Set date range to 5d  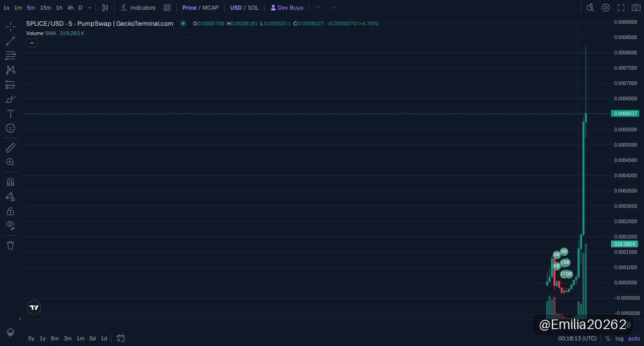click(93, 338)
